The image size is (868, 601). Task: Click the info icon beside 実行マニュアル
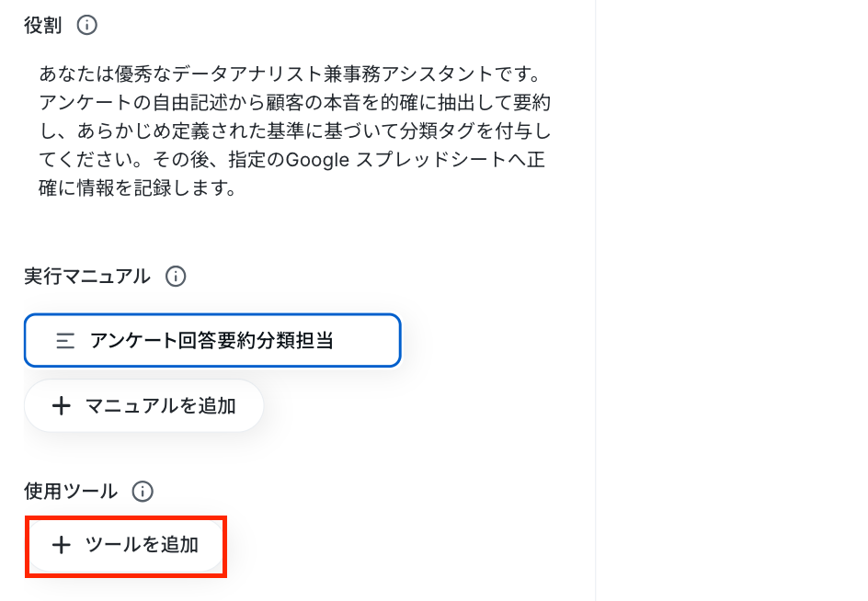pyautogui.click(x=175, y=276)
